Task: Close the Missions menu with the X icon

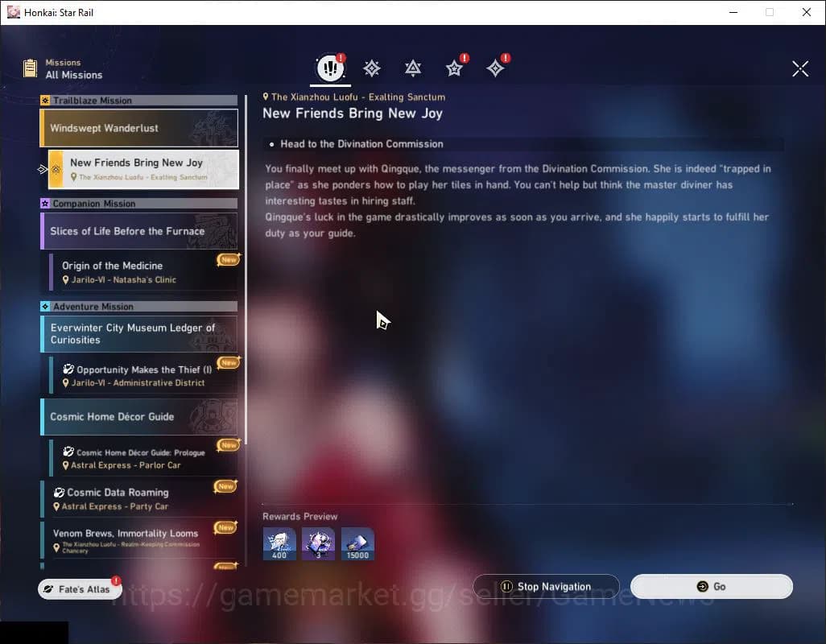Action: (x=800, y=68)
